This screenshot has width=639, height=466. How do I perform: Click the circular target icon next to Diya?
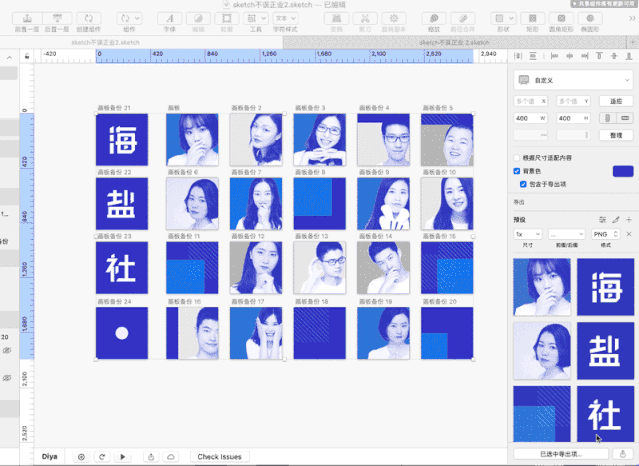point(81,457)
